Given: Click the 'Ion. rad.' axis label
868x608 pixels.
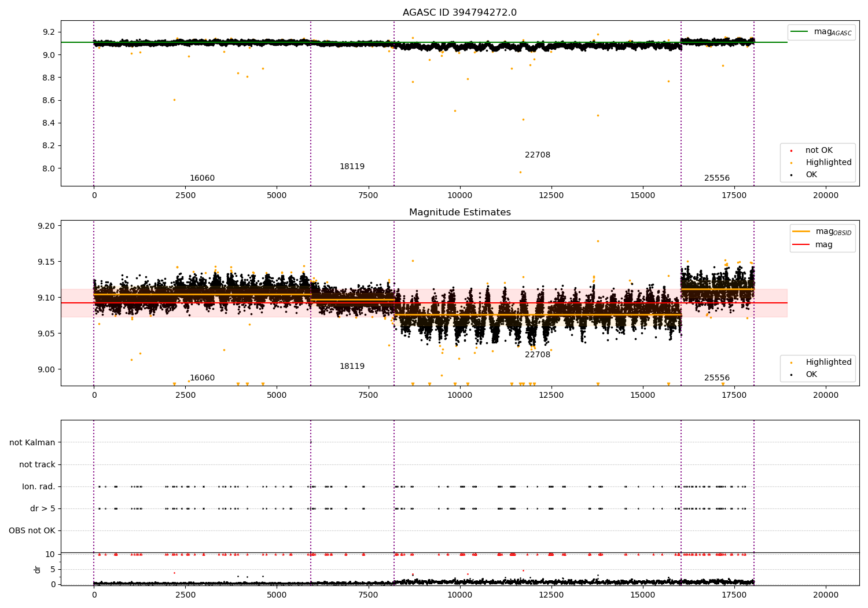Looking at the screenshot, I should 39,487.
